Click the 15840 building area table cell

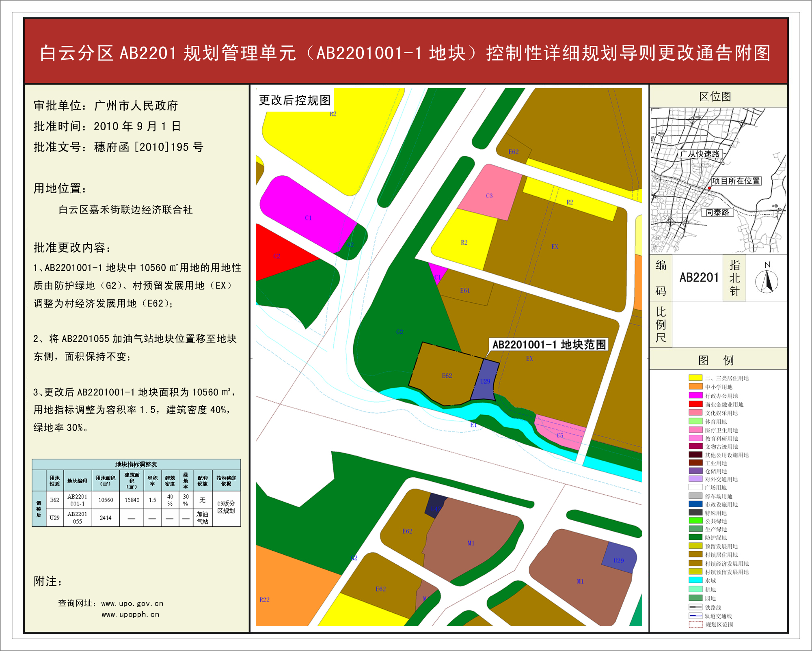coord(132,500)
